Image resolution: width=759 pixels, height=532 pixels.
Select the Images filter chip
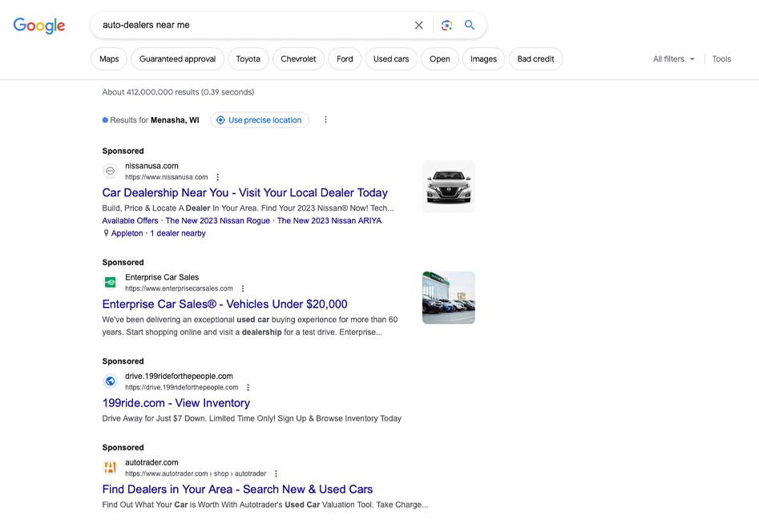(483, 59)
